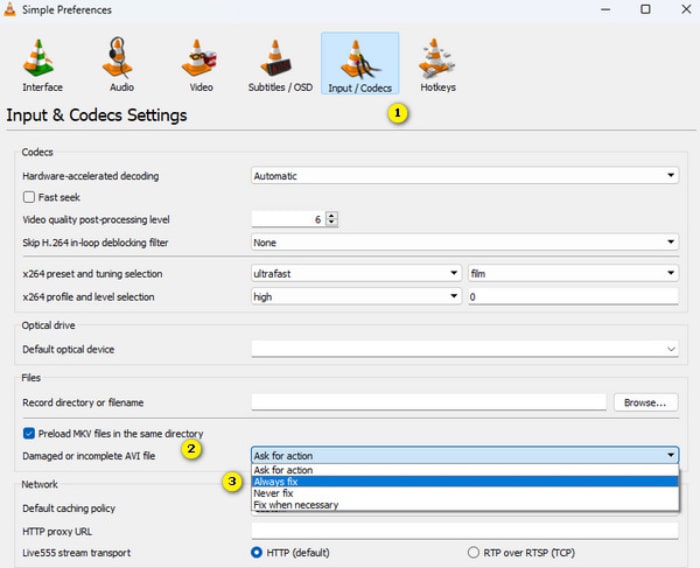Click the HTTP proxy URL field
The height and width of the screenshot is (568, 700).
coord(465,531)
